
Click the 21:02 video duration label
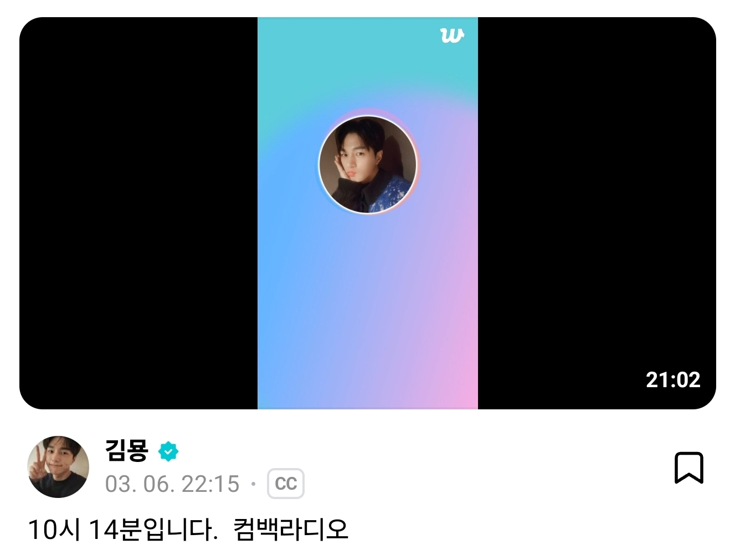coord(673,379)
